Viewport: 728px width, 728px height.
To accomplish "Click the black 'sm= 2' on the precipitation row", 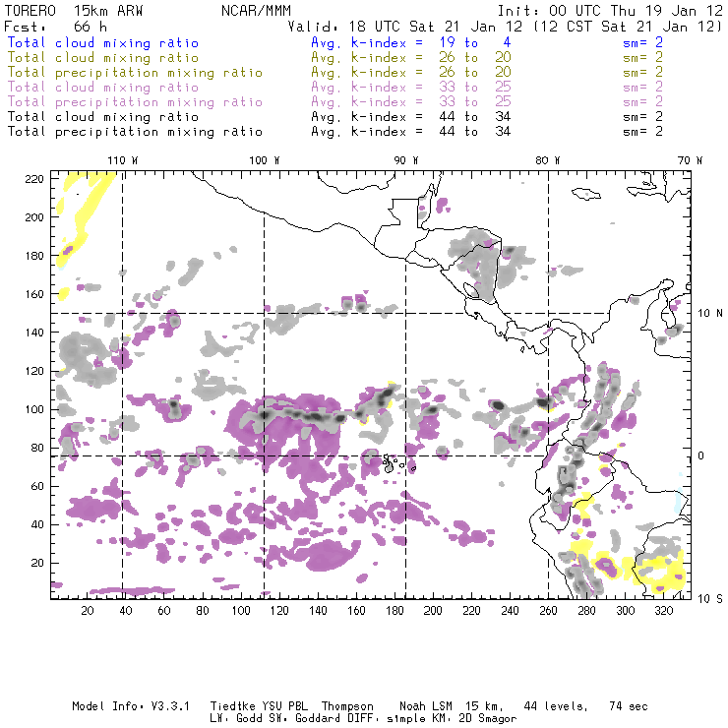I will [x=642, y=132].
